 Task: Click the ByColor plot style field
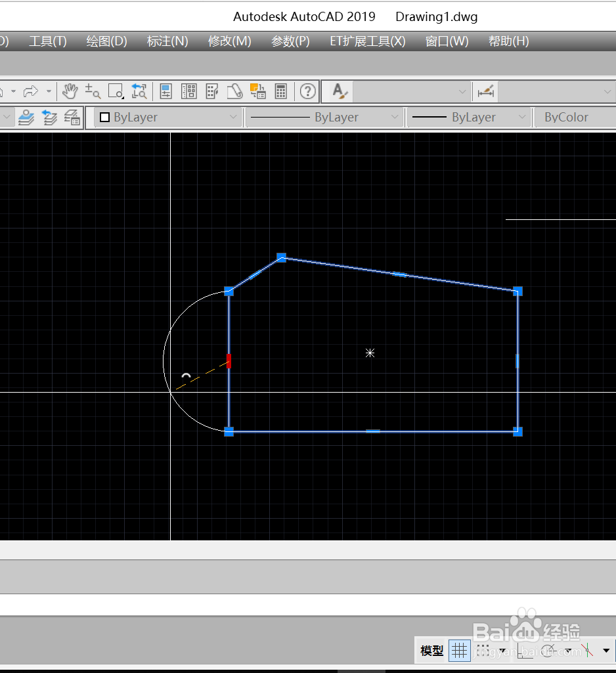click(x=575, y=117)
